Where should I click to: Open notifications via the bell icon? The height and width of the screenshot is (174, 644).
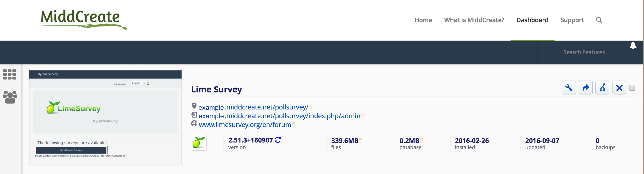pos(633,46)
